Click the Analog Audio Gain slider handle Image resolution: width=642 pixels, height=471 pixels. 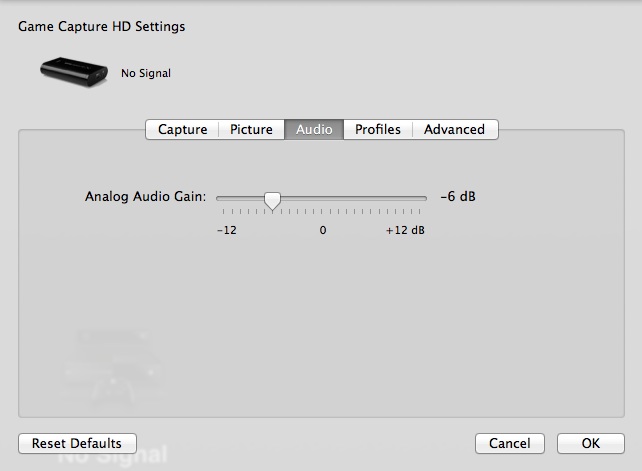tap(271, 199)
